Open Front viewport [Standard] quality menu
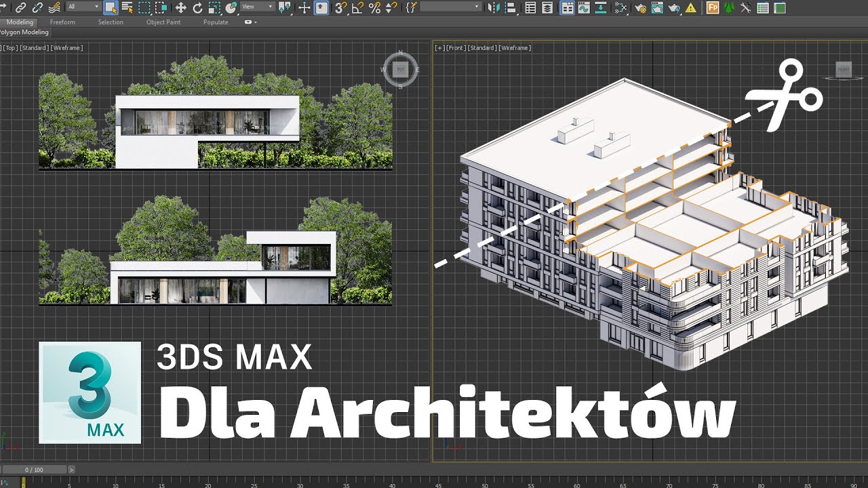Image resolution: width=868 pixels, height=488 pixels. tap(481, 48)
